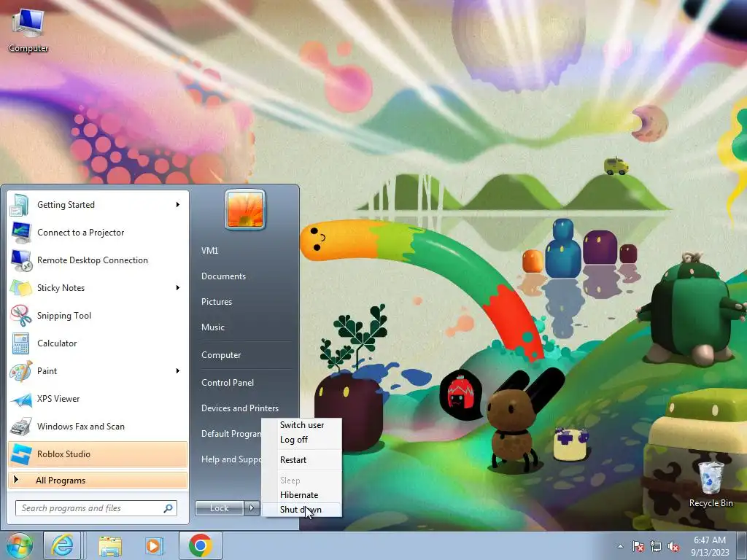Open Computer from Start menu right pane

click(x=221, y=355)
